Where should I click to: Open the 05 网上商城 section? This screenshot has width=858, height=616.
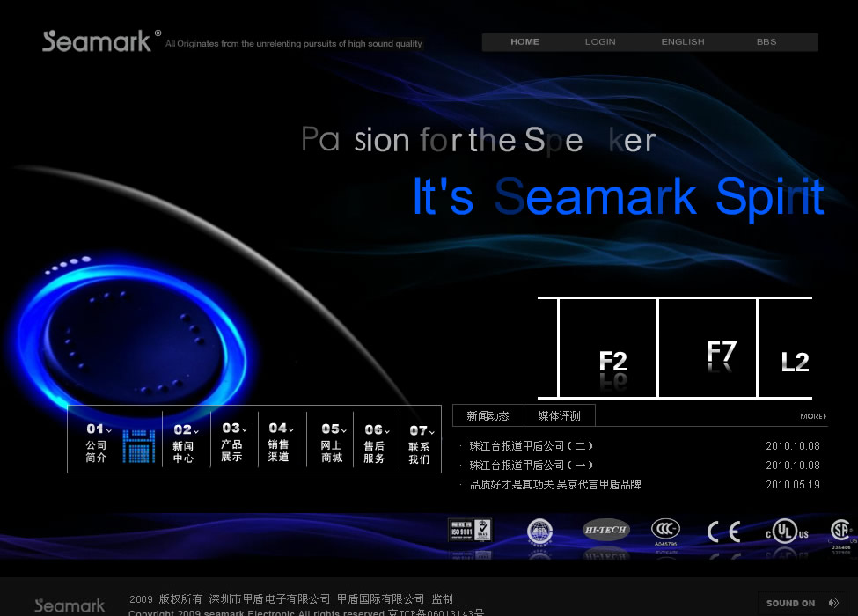(x=334, y=444)
